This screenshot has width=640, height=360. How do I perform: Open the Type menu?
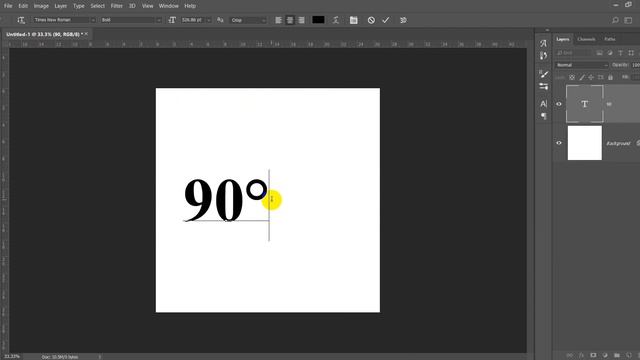[78, 6]
